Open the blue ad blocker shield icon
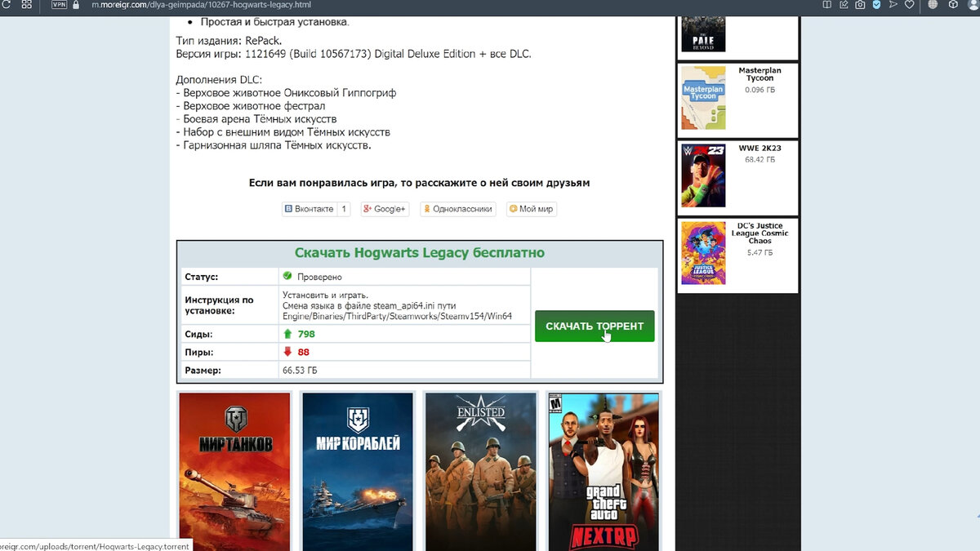Screen dimensions: 980x551 click(x=876, y=4)
